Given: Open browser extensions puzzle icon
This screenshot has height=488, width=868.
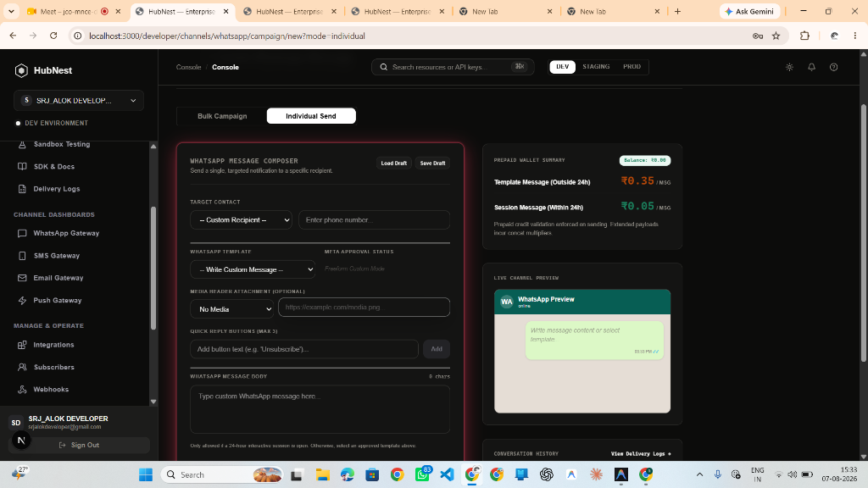Looking at the screenshot, I should pyautogui.click(x=805, y=36).
